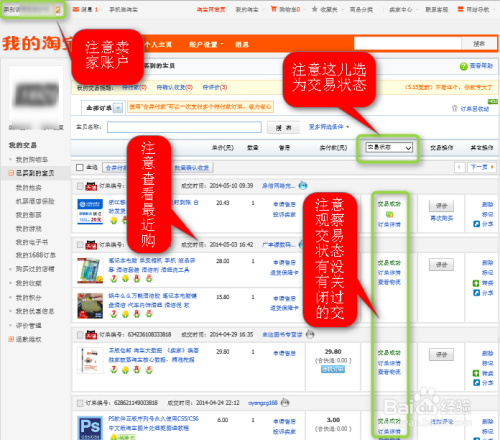Expand 更多筛选条件 filter options
500x440 pixels.
(328, 127)
